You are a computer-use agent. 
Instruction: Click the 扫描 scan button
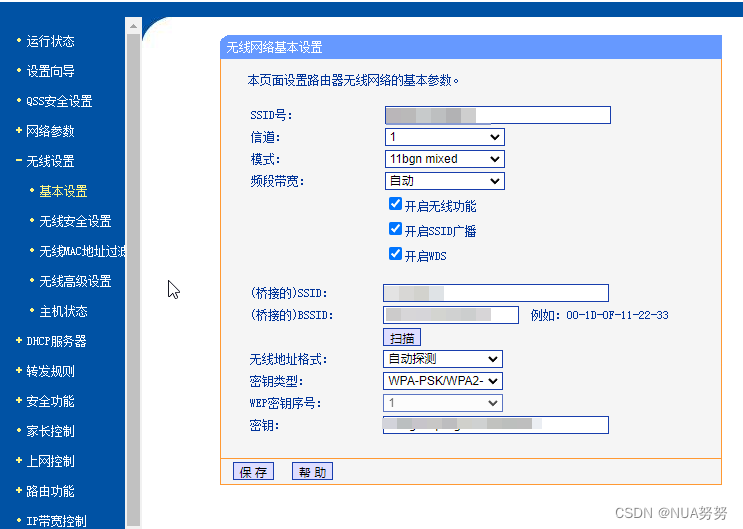[402, 337]
